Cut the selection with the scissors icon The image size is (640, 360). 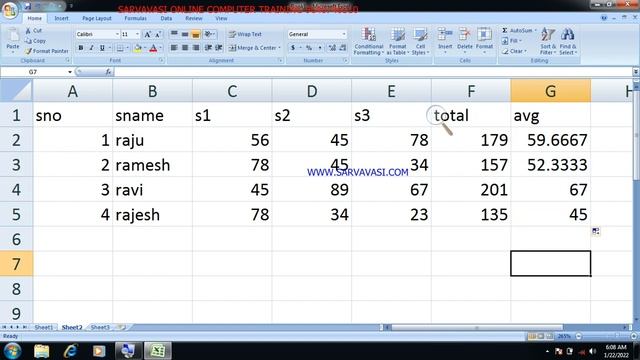click(28, 31)
